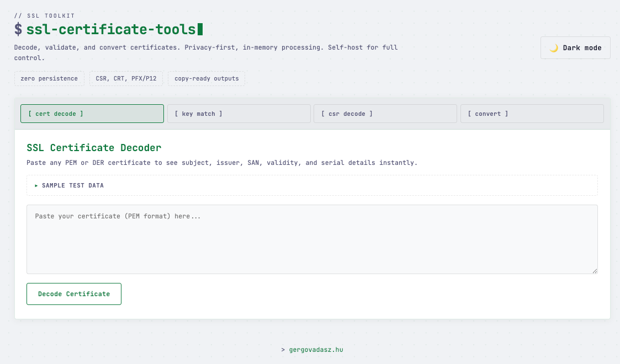Screen dimensions: 620x364
Task: Click the text area resize handle
Action: (x=595, y=271)
